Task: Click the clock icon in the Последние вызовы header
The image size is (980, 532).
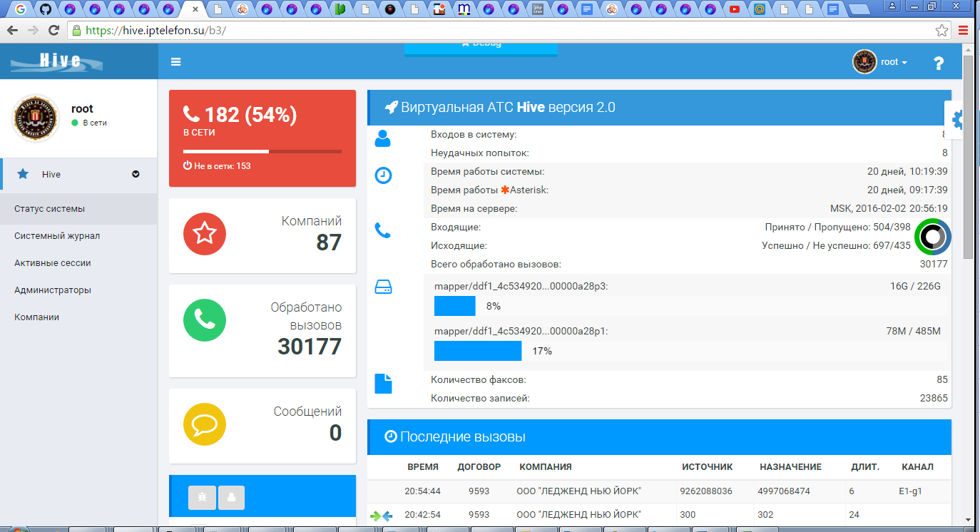Action: pos(391,436)
